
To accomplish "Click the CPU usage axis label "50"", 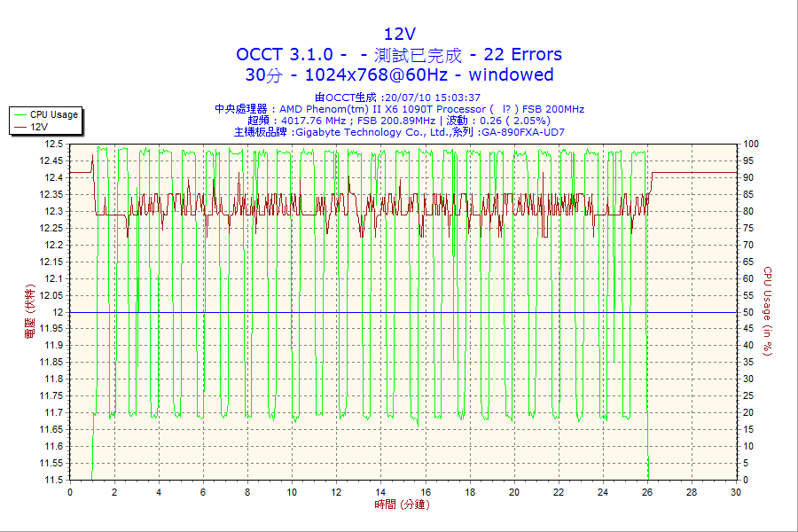I will coord(748,312).
